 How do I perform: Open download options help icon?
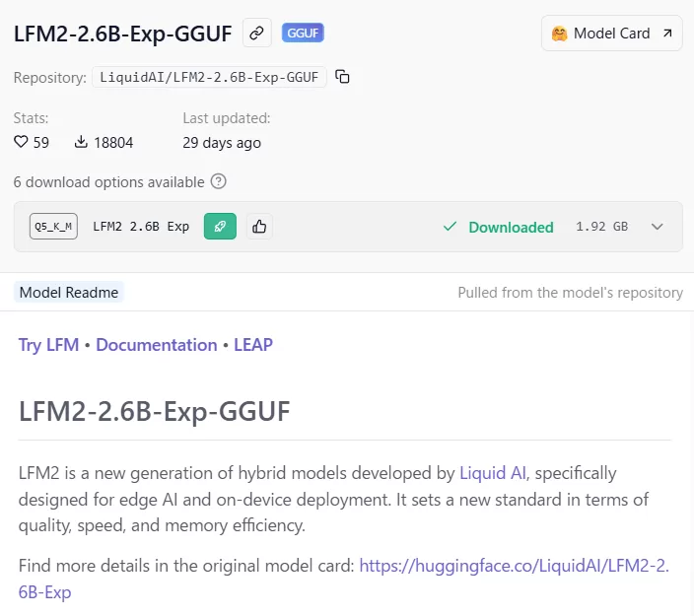point(218,181)
